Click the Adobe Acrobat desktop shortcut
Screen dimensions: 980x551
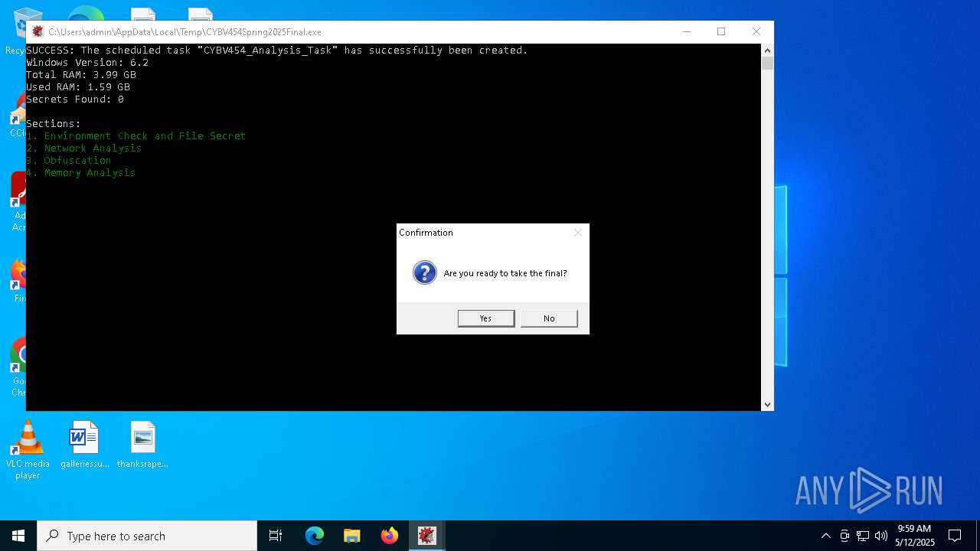click(17, 201)
